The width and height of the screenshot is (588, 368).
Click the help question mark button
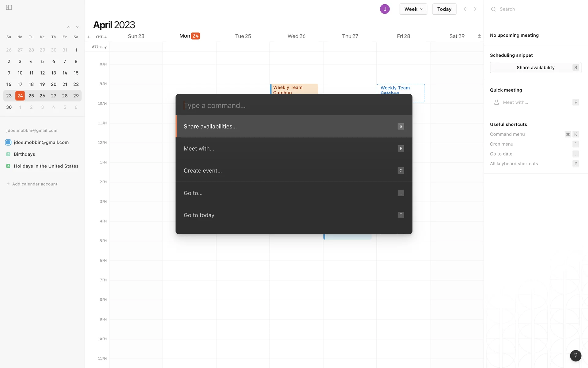pos(575,355)
